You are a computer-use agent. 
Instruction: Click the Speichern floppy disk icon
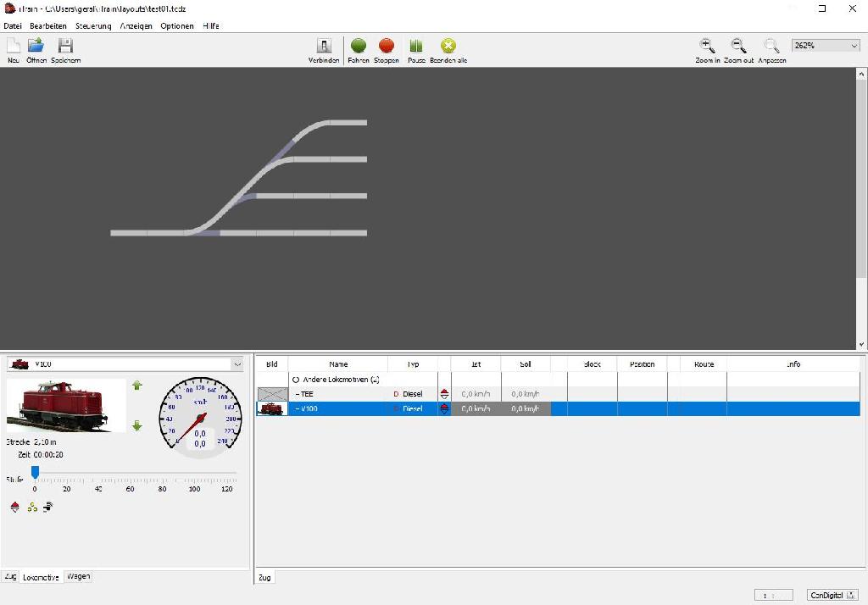pyautogui.click(x=65, y=46)
